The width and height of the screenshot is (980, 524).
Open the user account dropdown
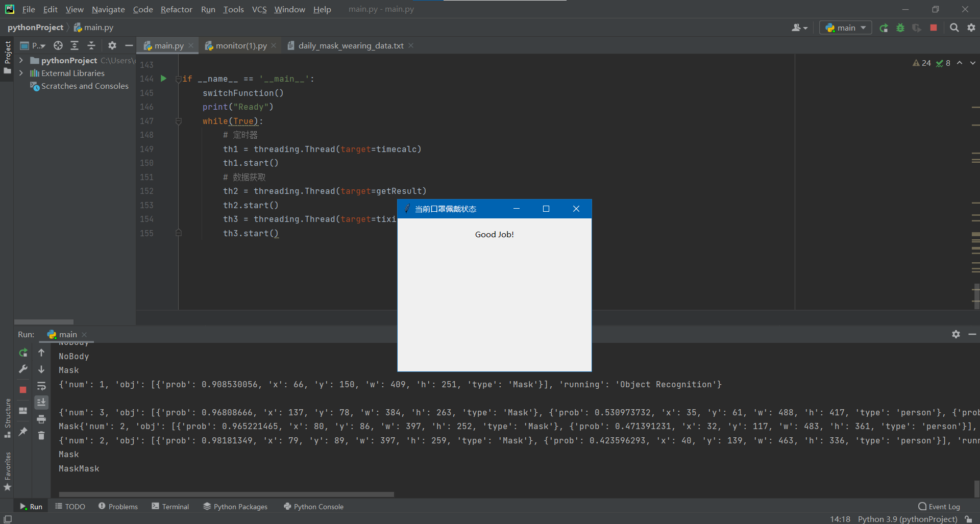pyautogui.click(x=799, y=28)
